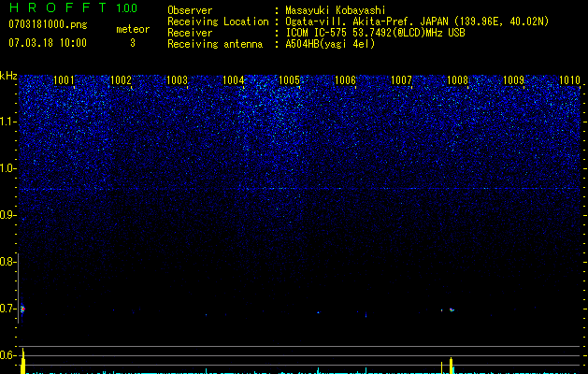Screen dimensions: 588x374
Task: Click the timestamp 07.03.18 10:00
Action: click(x=48, y=42)
